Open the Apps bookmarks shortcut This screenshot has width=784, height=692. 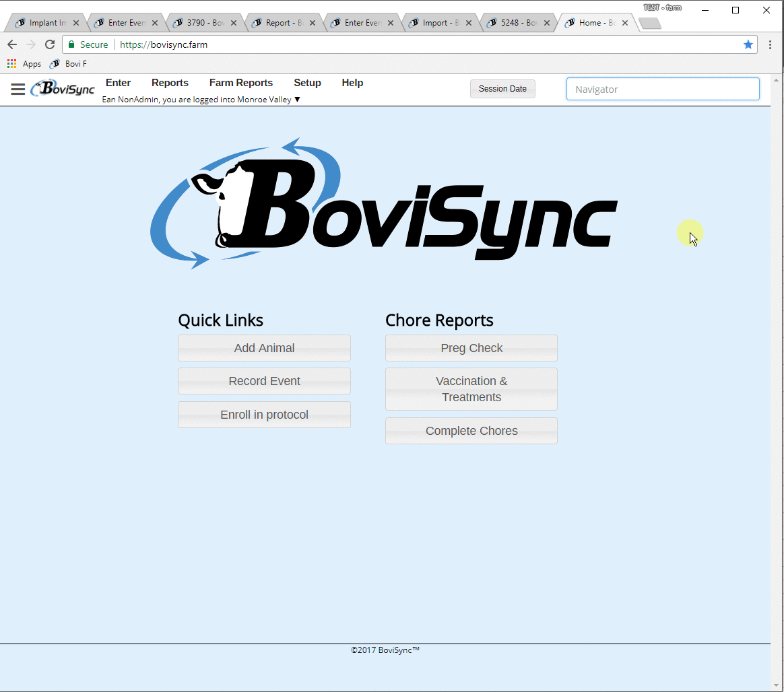click(x=24, y=64)
